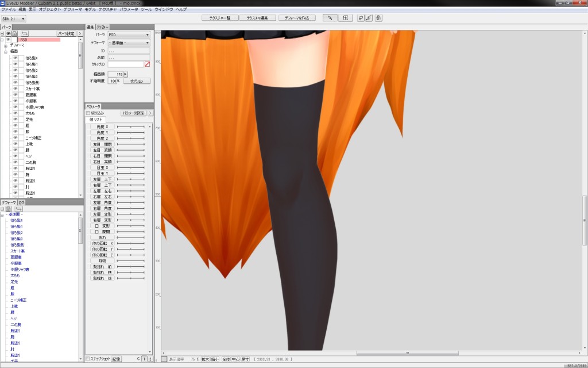The width and height of the screenshot is (588, 368).
Task: Hide the 後ろ髪4 part layer
Action: pos(16,58)
